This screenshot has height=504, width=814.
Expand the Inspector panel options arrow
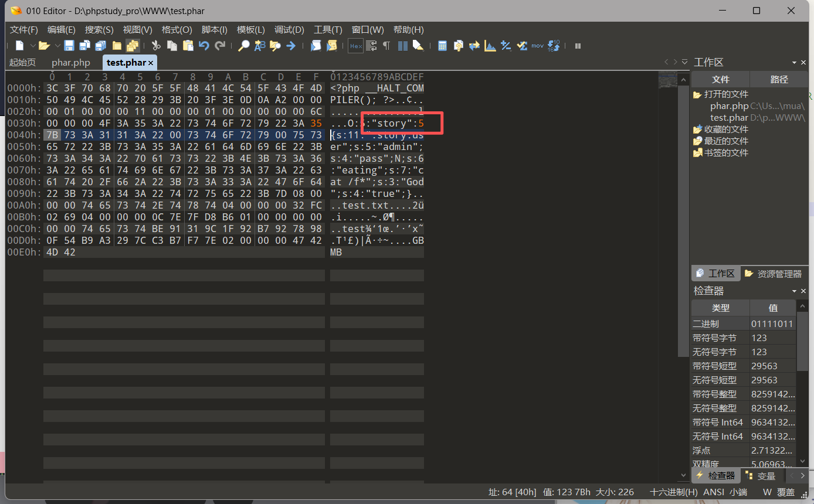795,291
